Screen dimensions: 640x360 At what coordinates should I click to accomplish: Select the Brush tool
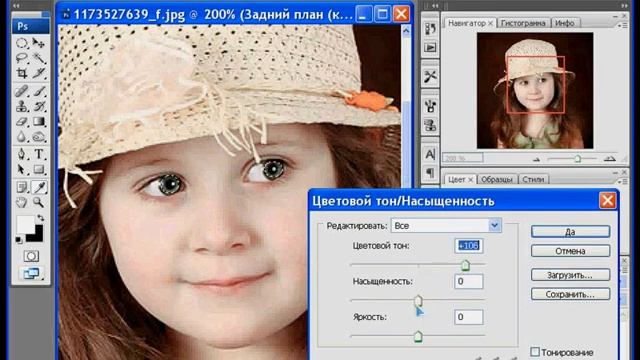pos(39,91)
